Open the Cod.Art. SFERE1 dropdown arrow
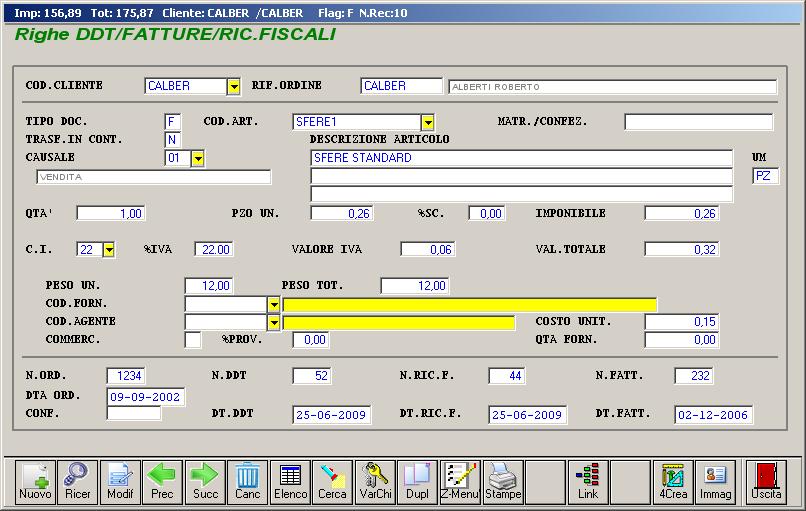This screenshot has height=511, width=806. click(x=427, y=122)
